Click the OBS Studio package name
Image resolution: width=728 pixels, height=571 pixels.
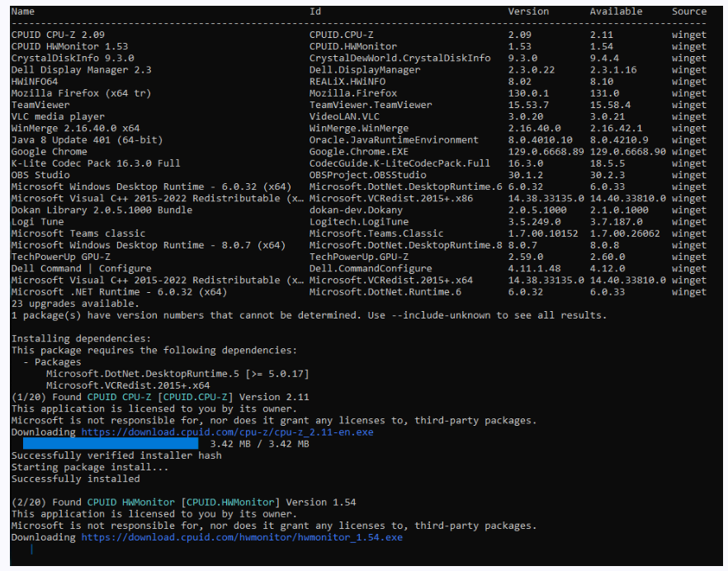point(40,175)
